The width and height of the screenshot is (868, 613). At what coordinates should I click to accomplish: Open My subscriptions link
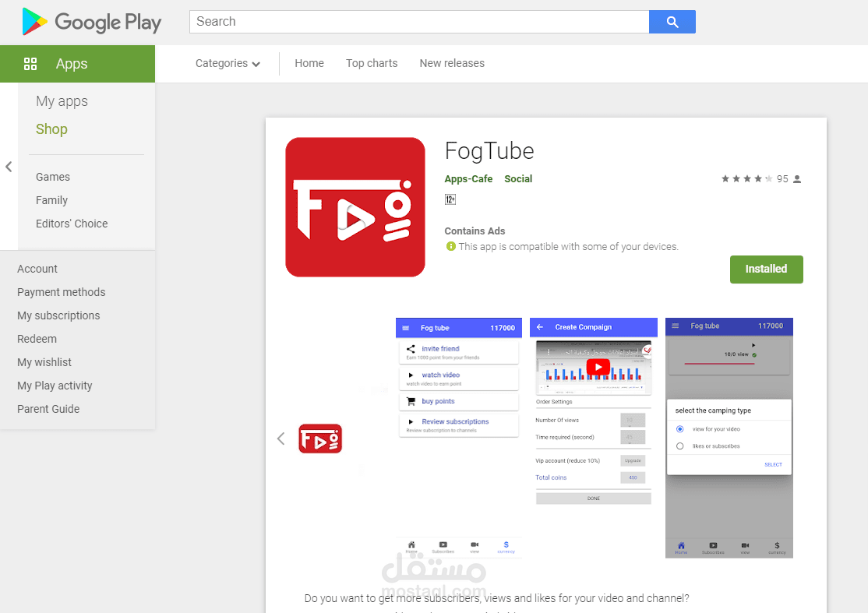coord(58,315)
